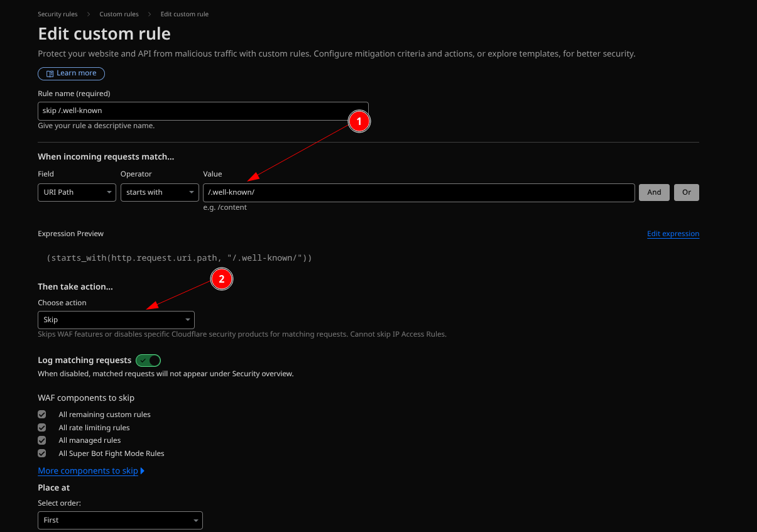
Task: Expand More components to skip
Action: [88, 470]
